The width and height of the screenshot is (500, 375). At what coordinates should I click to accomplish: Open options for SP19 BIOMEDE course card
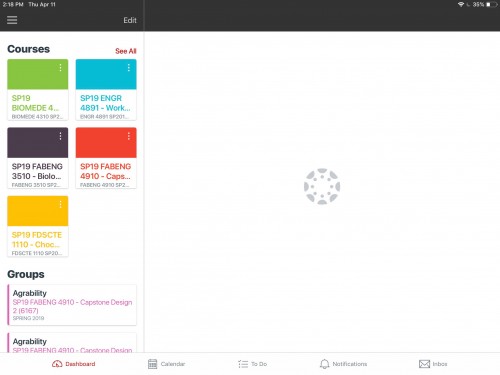point(60,68)
